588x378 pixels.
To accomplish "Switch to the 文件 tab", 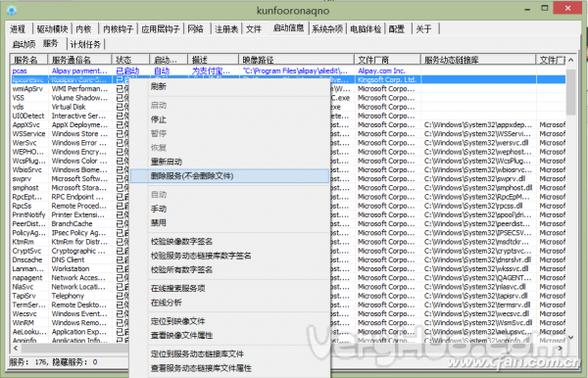I will pos(254,28).
